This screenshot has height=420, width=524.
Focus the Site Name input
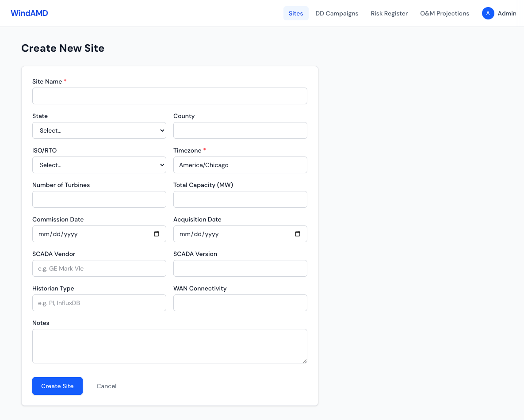pos(169,96)
